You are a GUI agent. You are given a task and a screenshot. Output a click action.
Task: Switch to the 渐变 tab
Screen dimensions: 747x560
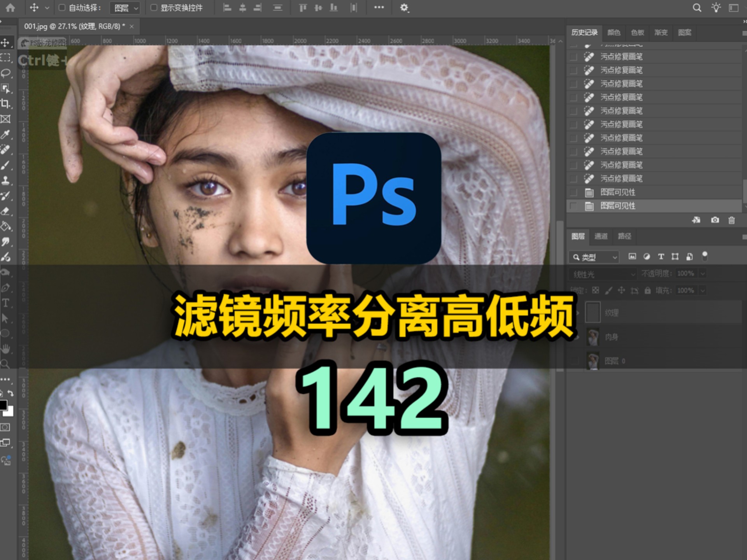click(661, 32)
